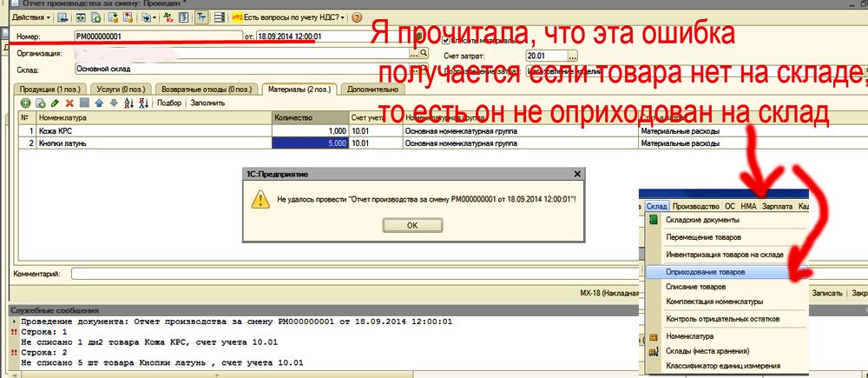Click the list settings icon in toolbar
The image size is (868, 378).
pos(220,17)
